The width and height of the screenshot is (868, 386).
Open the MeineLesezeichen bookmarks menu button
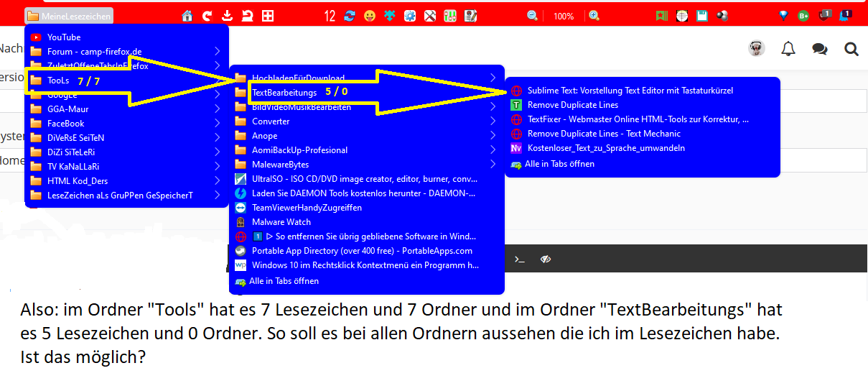point(69,16)
